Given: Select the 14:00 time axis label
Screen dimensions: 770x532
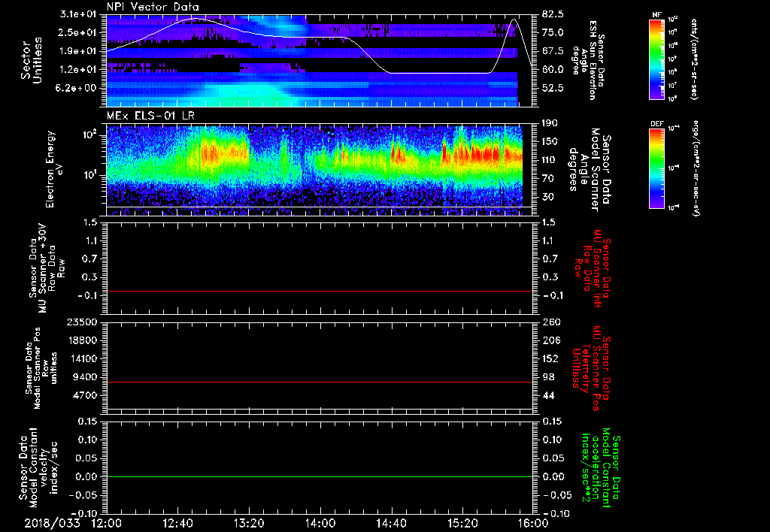Looking at the screenshot, I should (x=320, y=522).
